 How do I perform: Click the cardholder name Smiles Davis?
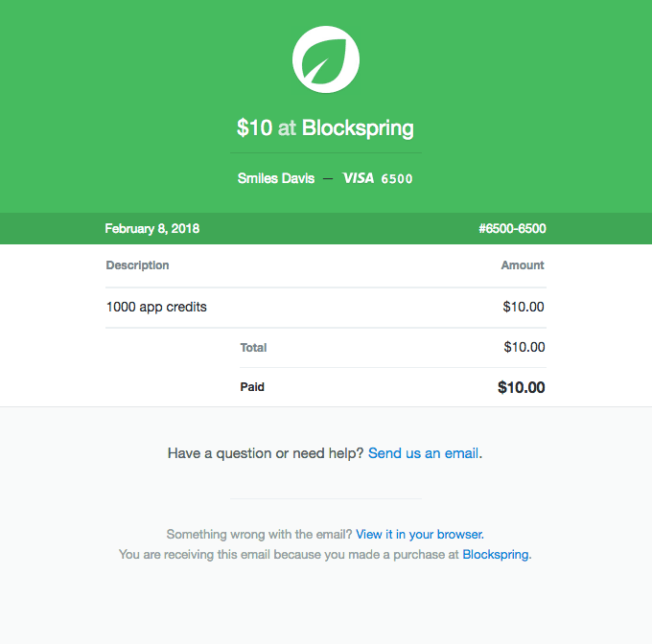click(x=276, y=178)
